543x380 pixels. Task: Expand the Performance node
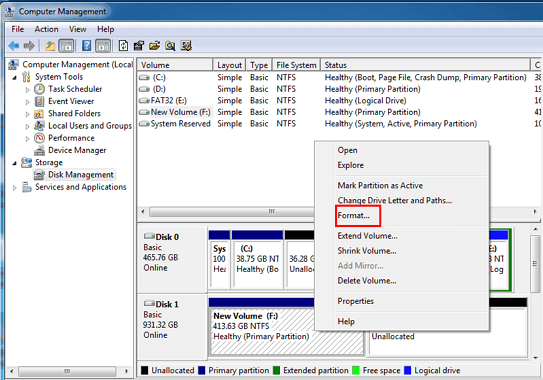point(27,139)
